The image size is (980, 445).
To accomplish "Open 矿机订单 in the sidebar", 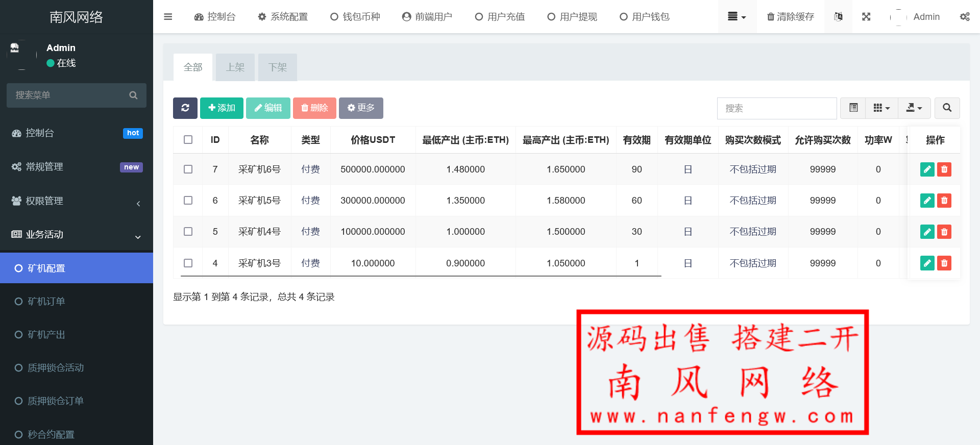I will [x=46, y=302].
